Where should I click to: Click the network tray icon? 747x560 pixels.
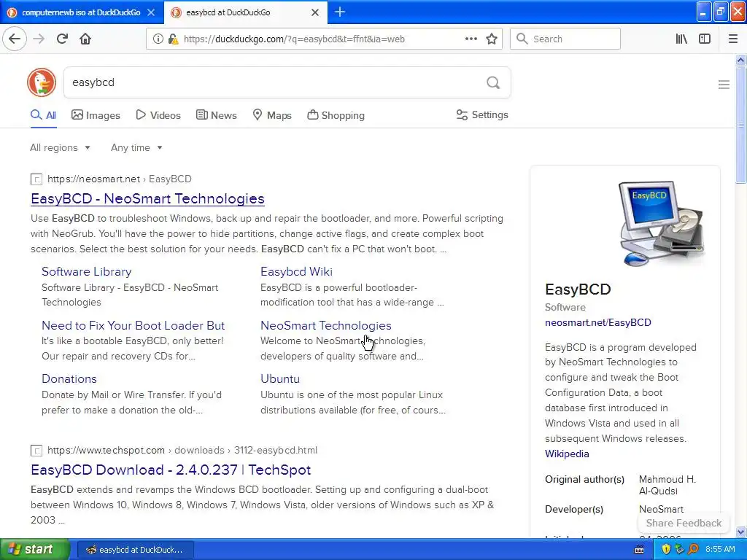pyautogui.click(x=679, y=550)
